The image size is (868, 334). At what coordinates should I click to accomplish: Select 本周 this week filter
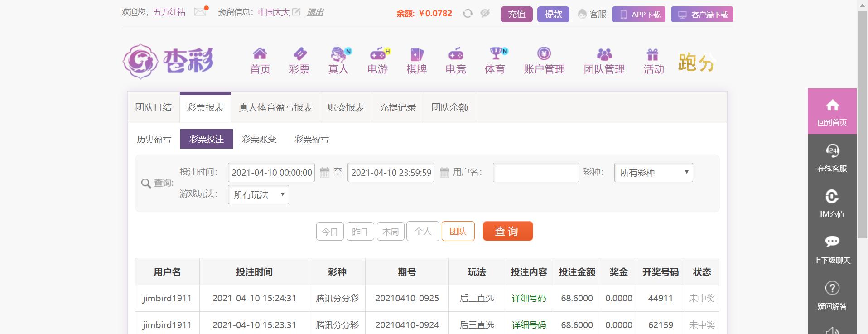pos(391,232)
